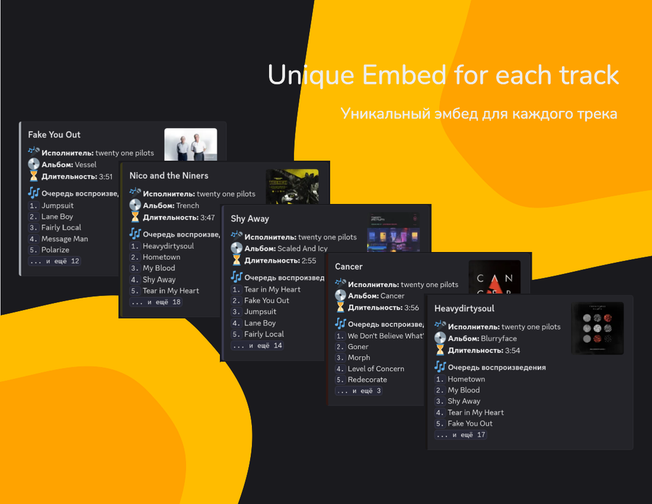Select 5. Fake You Out in Heavydirtysoul queue

[464, 424]
